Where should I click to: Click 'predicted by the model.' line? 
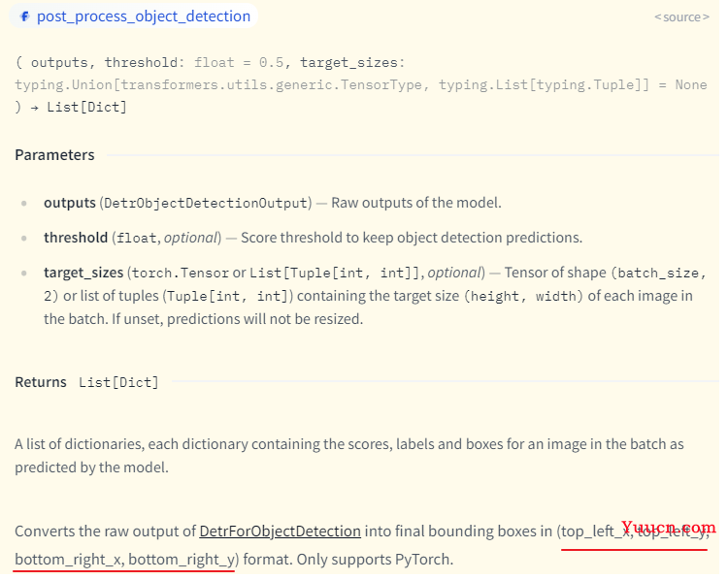tap(91, 467)
